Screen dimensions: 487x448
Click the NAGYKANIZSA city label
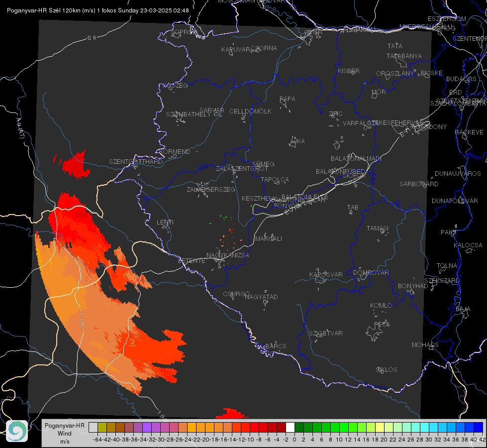point(228,255)
